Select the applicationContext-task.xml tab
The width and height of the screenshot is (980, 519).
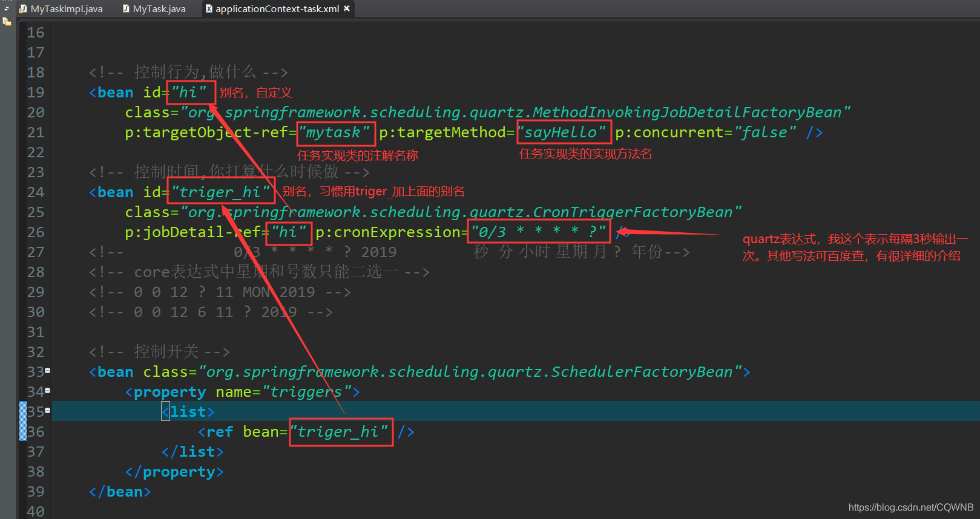277,8
